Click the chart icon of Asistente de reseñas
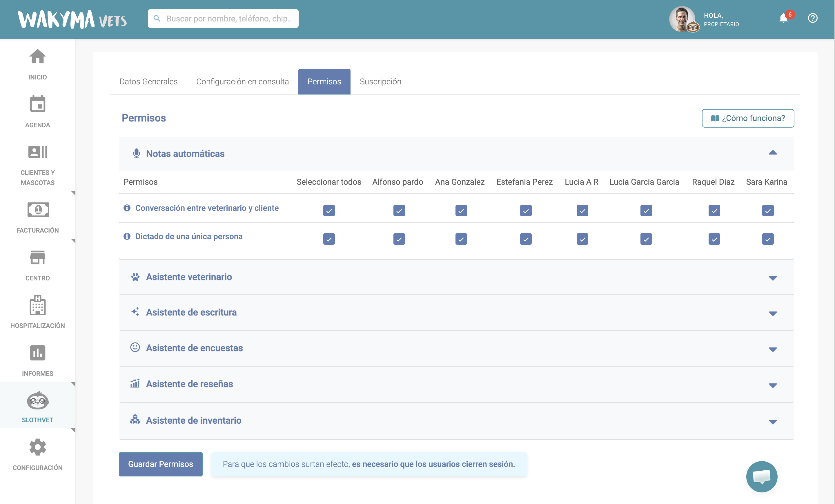 pyautogui.click(x=135, y=383)
